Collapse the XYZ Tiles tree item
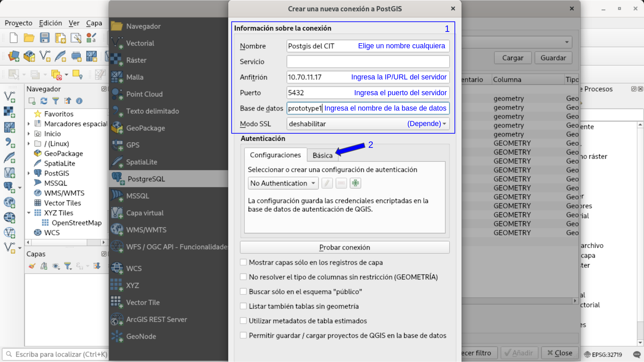This screenshot has width=644, height=362. coord(29,213)
